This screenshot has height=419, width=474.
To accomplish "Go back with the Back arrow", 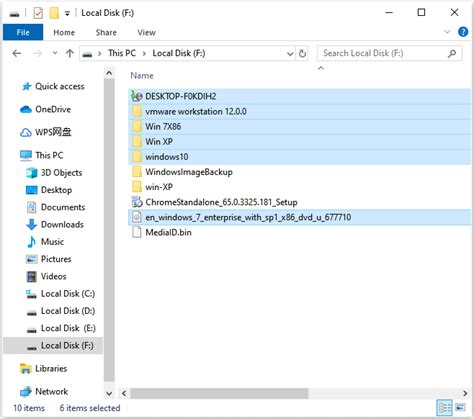I will 17,53.
